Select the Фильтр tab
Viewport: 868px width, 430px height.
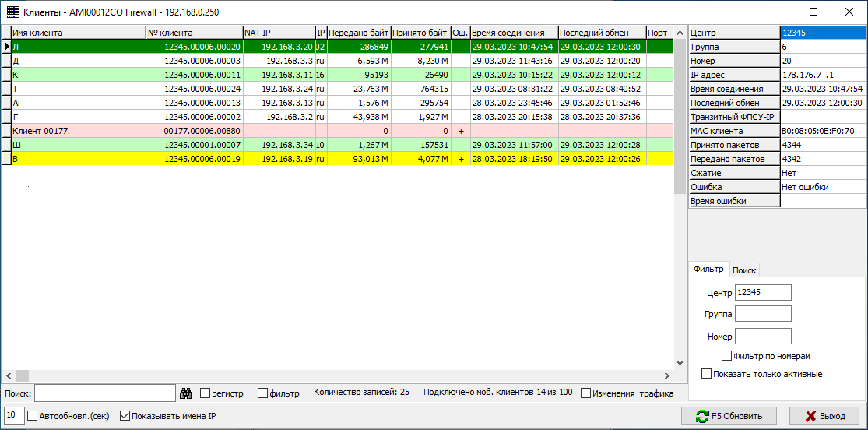[x=708, y=270]
